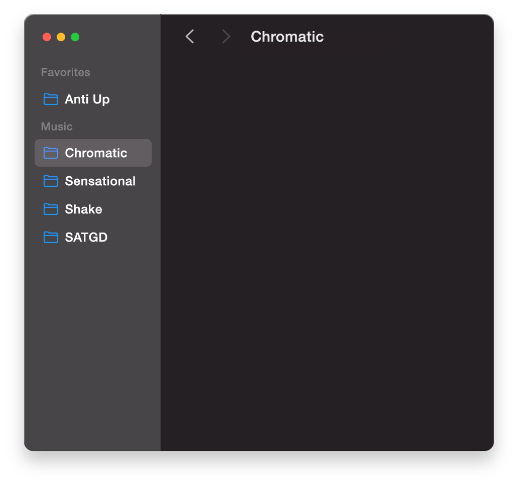Image resolution: width=518 pixels, height=485 pixels.
Task: Click the Sensational folder icon
Action: point(51,181)
